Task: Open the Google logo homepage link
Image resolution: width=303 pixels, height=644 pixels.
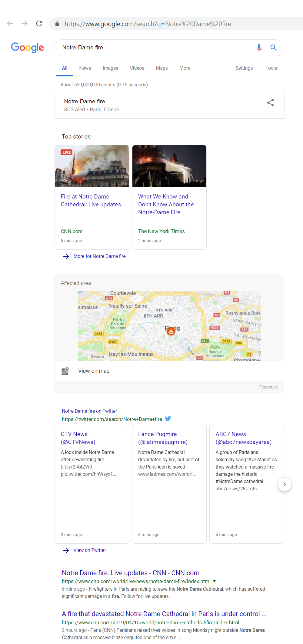Action: click(28, 48)
